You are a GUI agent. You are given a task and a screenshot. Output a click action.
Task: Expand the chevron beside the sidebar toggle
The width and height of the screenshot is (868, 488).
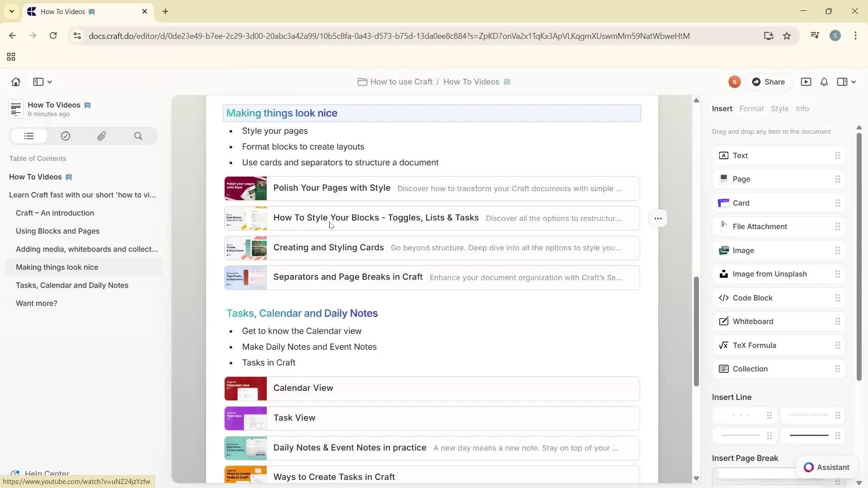(49, 82)
